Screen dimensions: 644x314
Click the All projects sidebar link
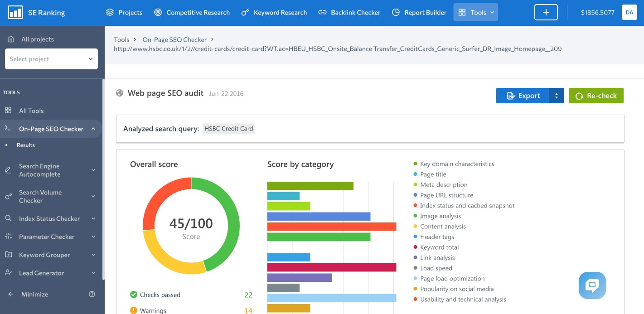click(x=38, y=39)
